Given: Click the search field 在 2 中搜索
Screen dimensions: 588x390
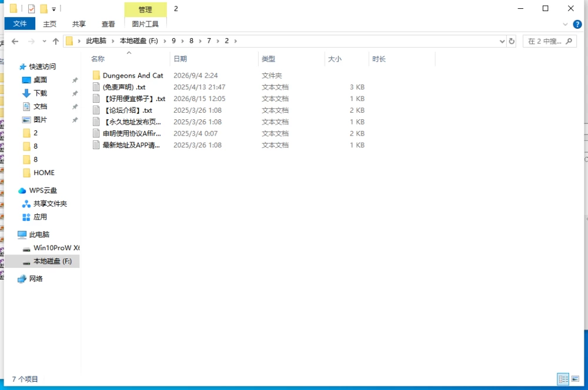Looking at the screenshot, I should 549,41.
